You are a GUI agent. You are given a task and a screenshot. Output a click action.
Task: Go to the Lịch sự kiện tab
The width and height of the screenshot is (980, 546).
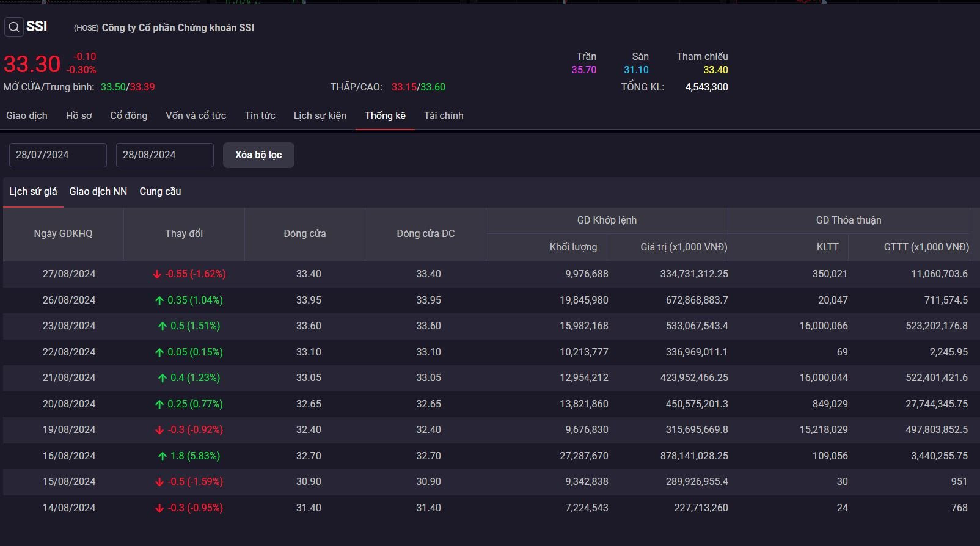[320, 115]
